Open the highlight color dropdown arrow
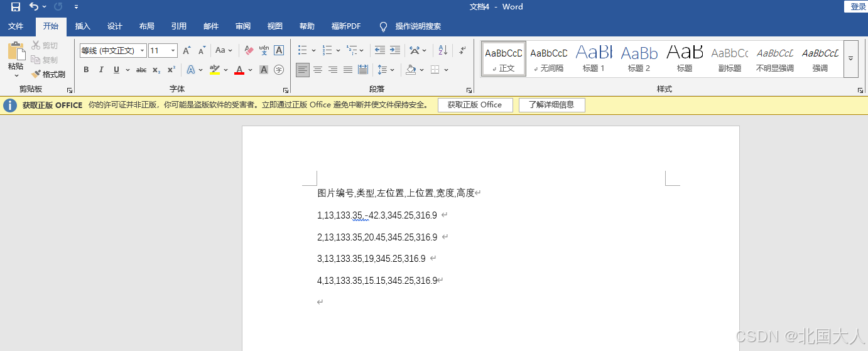 tap(225, 70)
